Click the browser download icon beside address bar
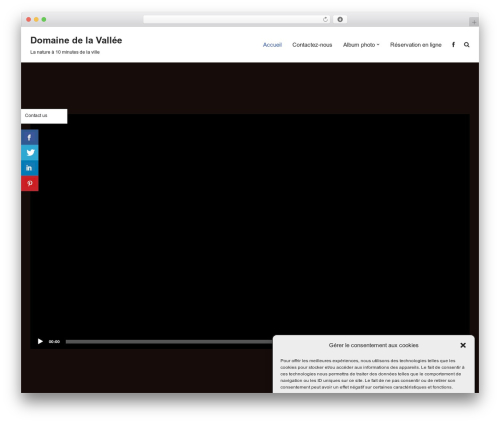The image size is (500, 423). pos(340,19)
